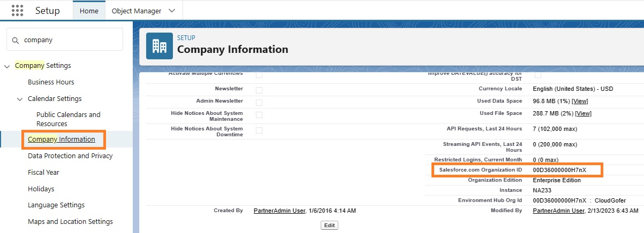Screen dimensions: 644x233
Task: Open Language Settings
Action: tap(56, 205)
